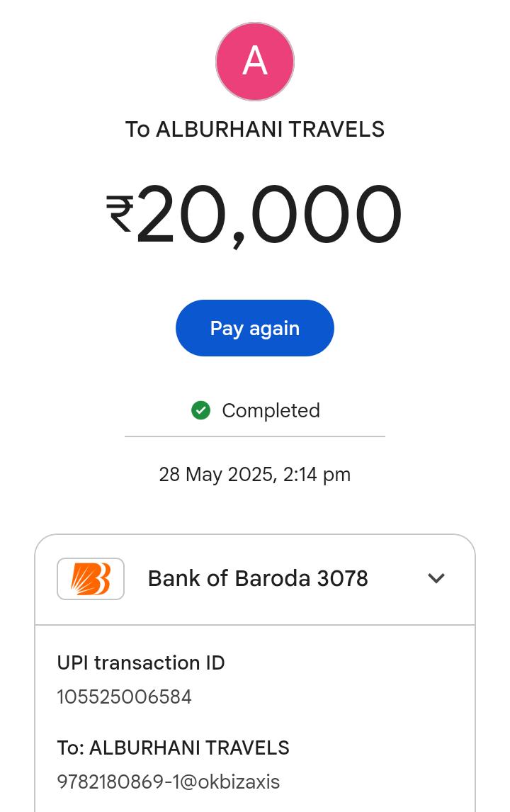Click the green Completed checkmark icon

tap(201, 410)
